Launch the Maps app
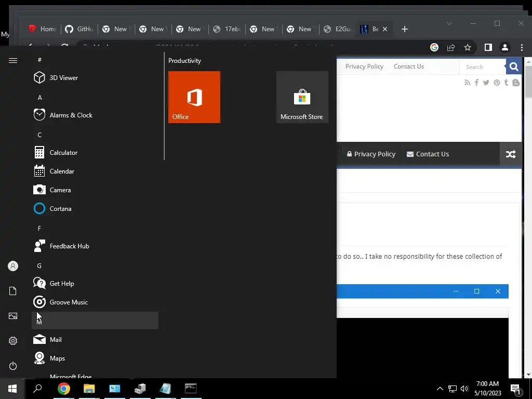This screenshot has height=399, width=532. tap(95, 358)
